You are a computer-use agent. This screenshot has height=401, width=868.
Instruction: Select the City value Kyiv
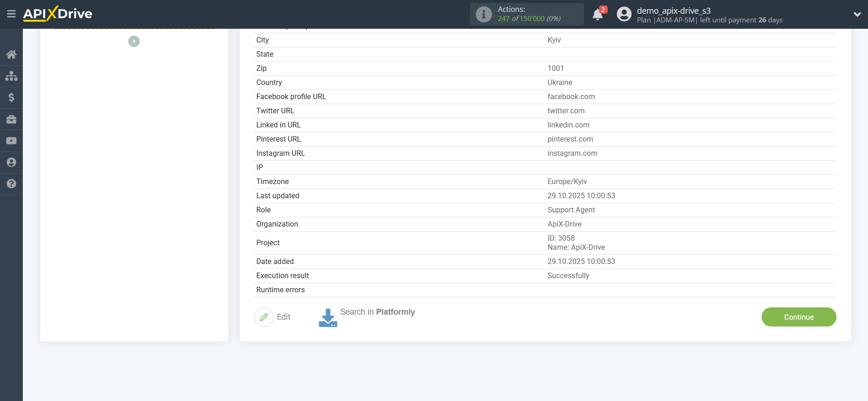point(554,40)
